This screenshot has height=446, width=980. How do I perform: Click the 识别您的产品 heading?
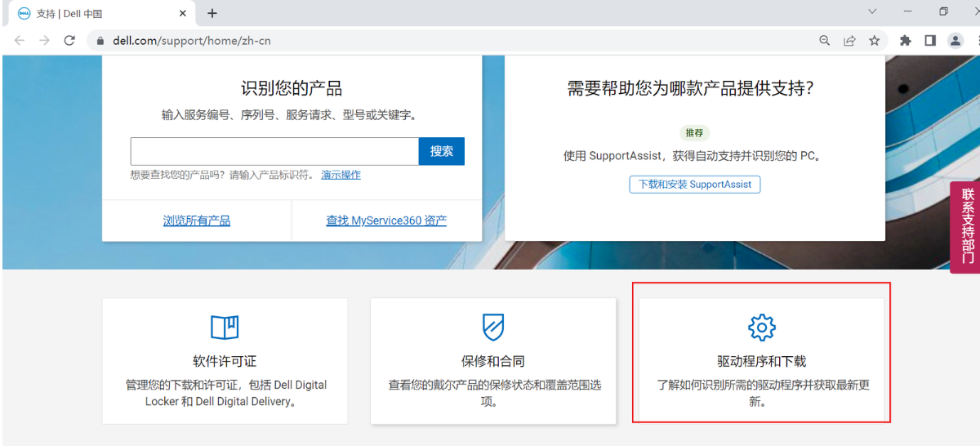[292, 88]
